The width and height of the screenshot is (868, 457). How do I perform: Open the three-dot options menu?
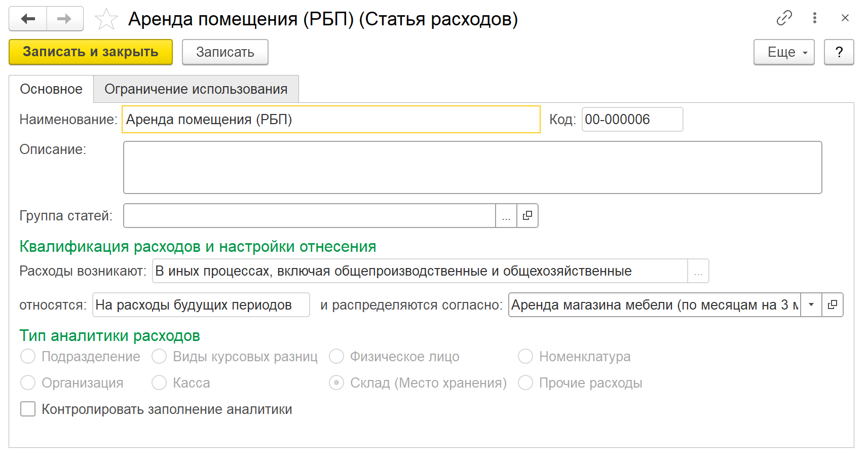814,18
